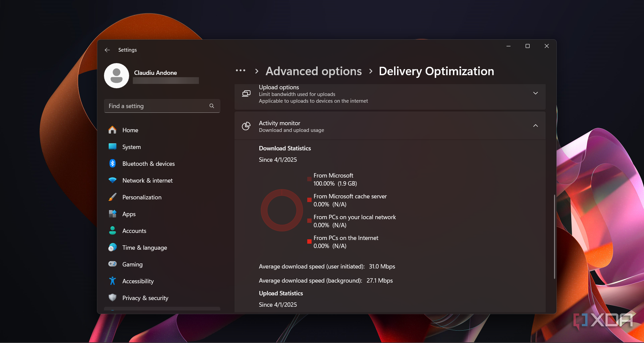
Task: Click the 'Upload Statistics' heading
Action: tap(281, 293)
